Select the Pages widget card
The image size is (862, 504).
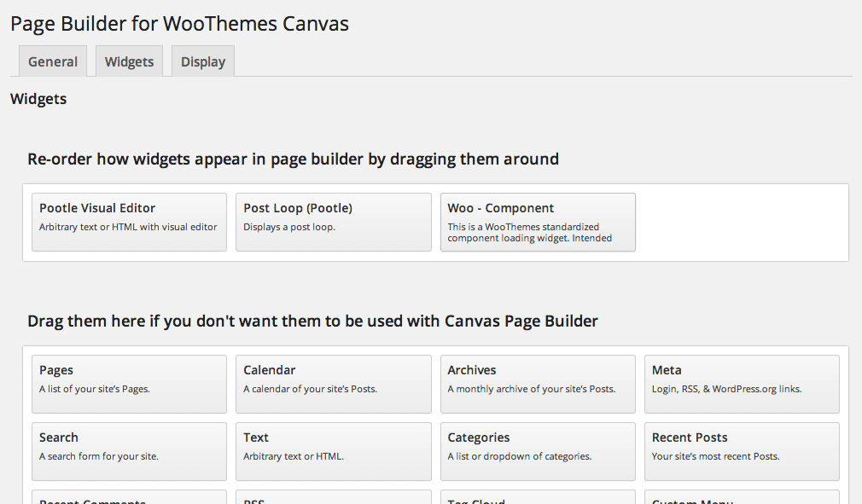click(129, 384)
